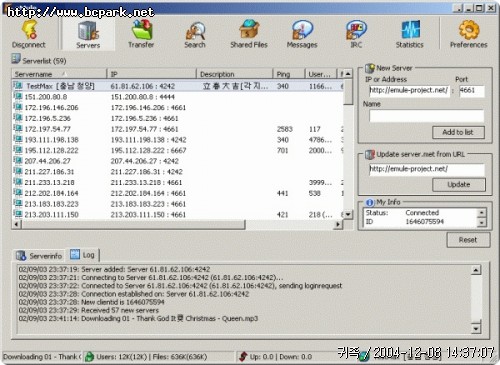Click server list scroll down arrow
Image resolution: width=500 pixels, height=365 pixels.
pyautogui.click(x=348, y=214)
